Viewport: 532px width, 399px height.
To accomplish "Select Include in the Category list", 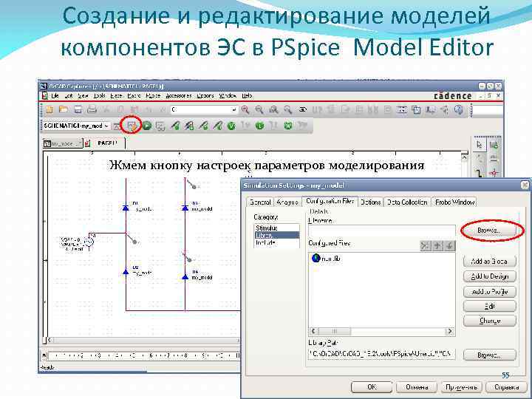I will 277,243.
